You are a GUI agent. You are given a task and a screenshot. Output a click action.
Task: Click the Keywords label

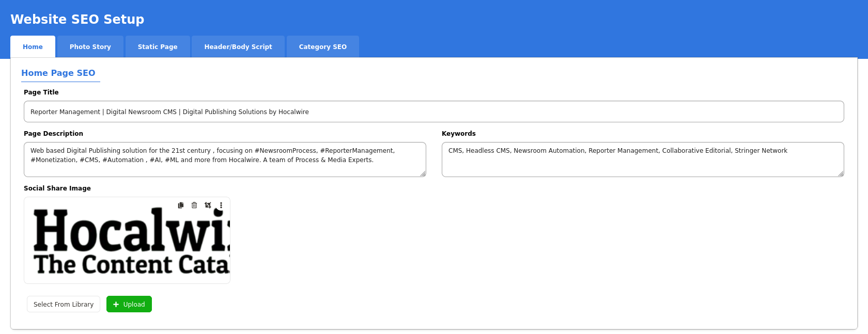[459, 133]
